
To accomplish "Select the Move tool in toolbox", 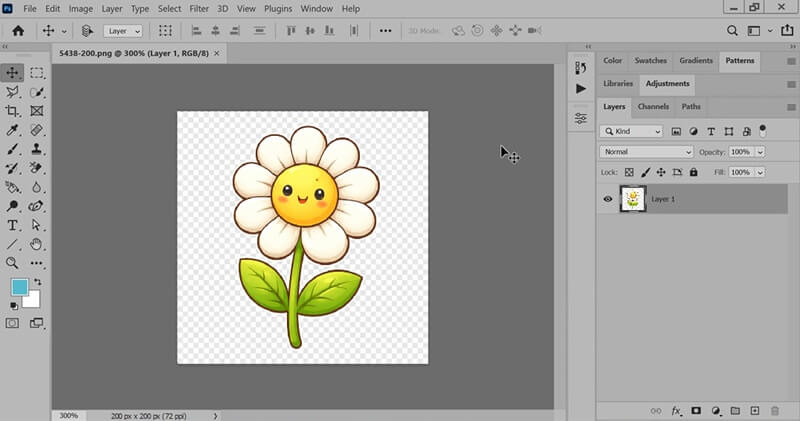I will coord(12,73).
